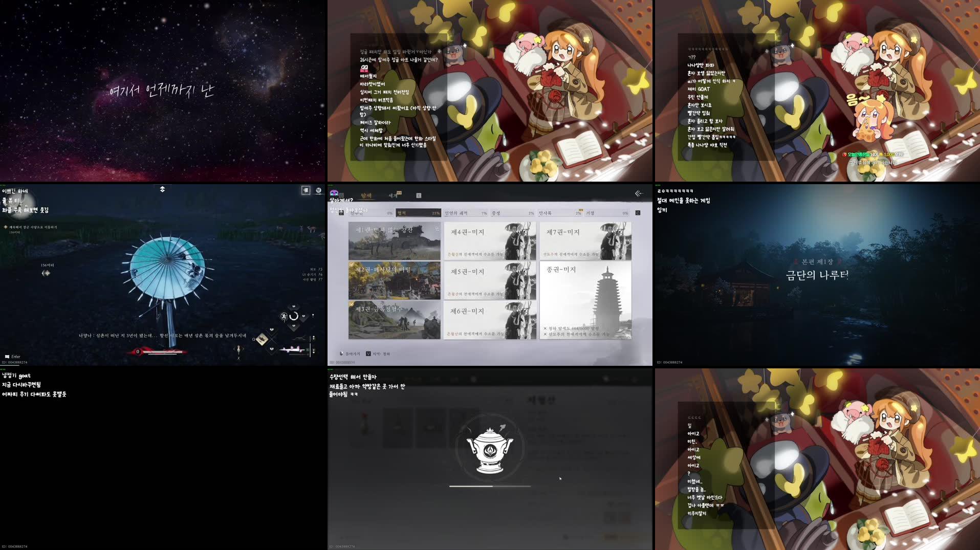Toggle the completion checkmark on 제2권-폐사당의 비밀

click(x=352, y=265)
